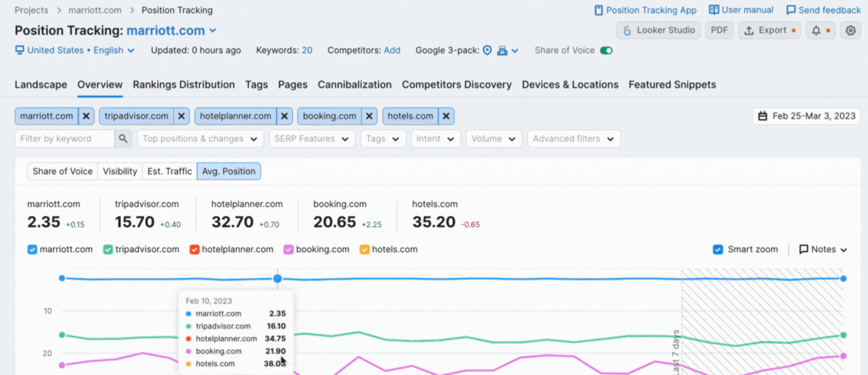Toggle Share of Voice switch

coord(606,50)
